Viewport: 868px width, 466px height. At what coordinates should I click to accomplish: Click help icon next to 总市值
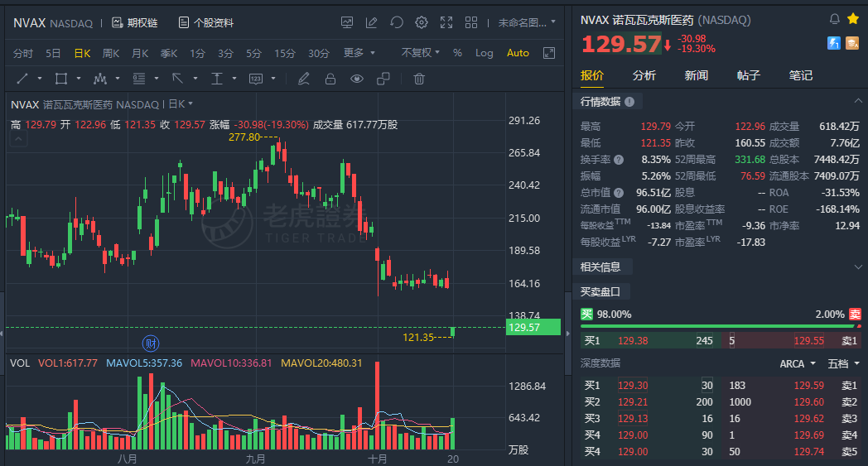[x=619, y=193]
